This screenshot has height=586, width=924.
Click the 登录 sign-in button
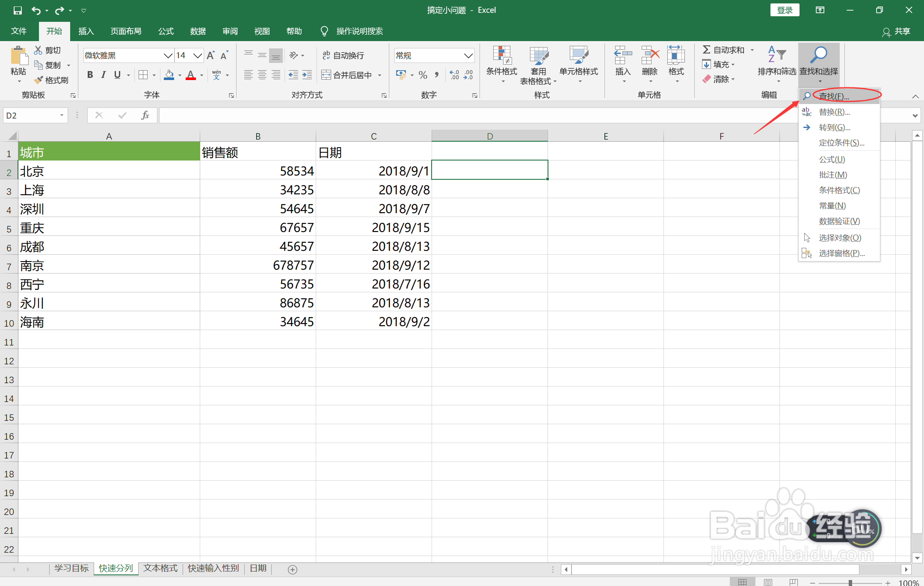(785, 10)
